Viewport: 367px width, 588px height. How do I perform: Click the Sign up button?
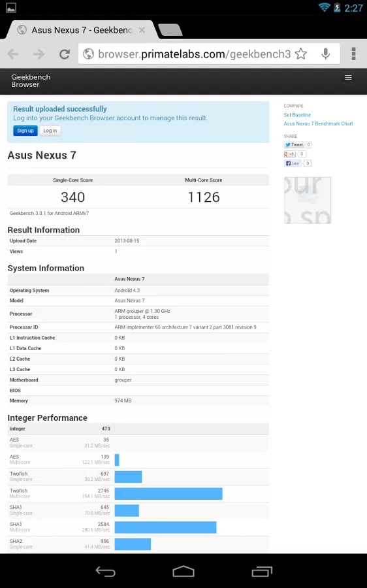(x=25, y=131)
